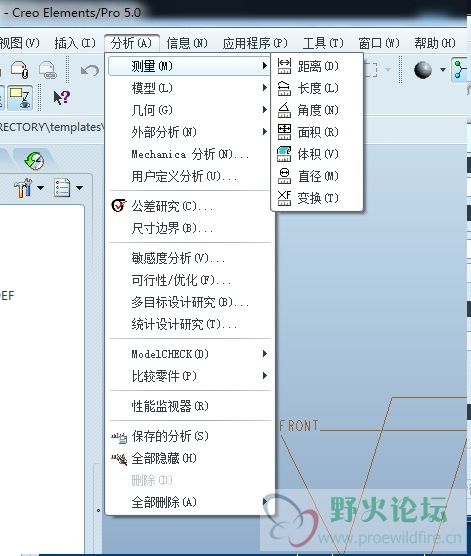Open dropdown arrow beside show list icon
This screenshot has width=471, height=556.
pyautogui.click(x=79, y=188)
